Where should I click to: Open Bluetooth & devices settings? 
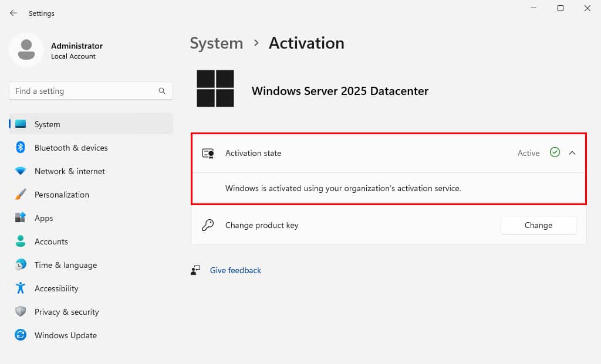point(91,147)
